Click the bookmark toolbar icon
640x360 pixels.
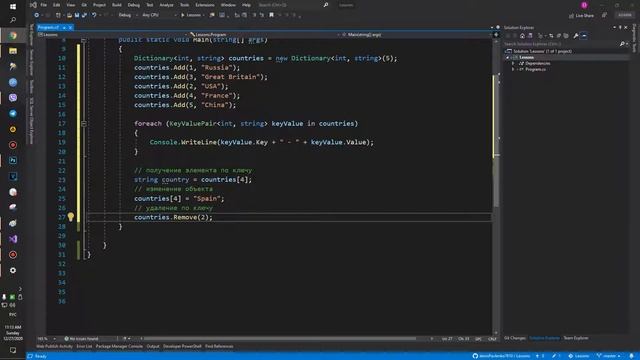tap(271, 15)
